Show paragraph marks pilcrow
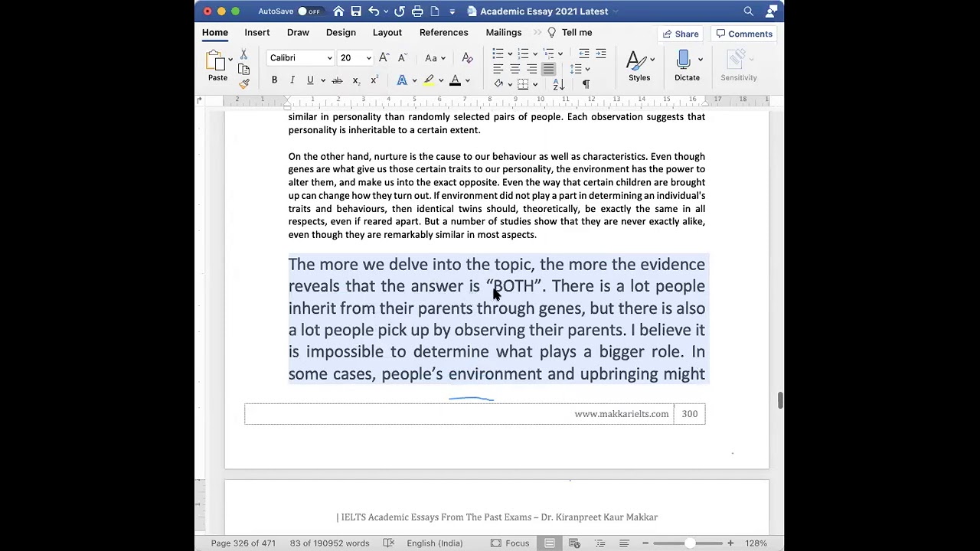Image resolution: width=980 pixels, height=551 pixels. (x=586, y=84)
